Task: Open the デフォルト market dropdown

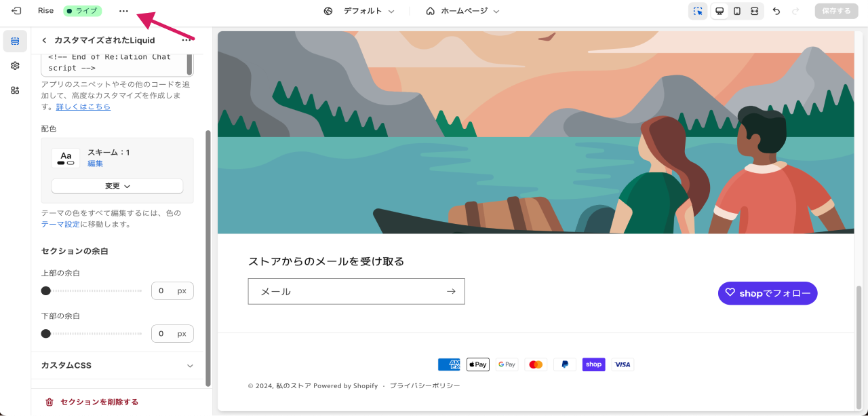Action: [359, 11]
